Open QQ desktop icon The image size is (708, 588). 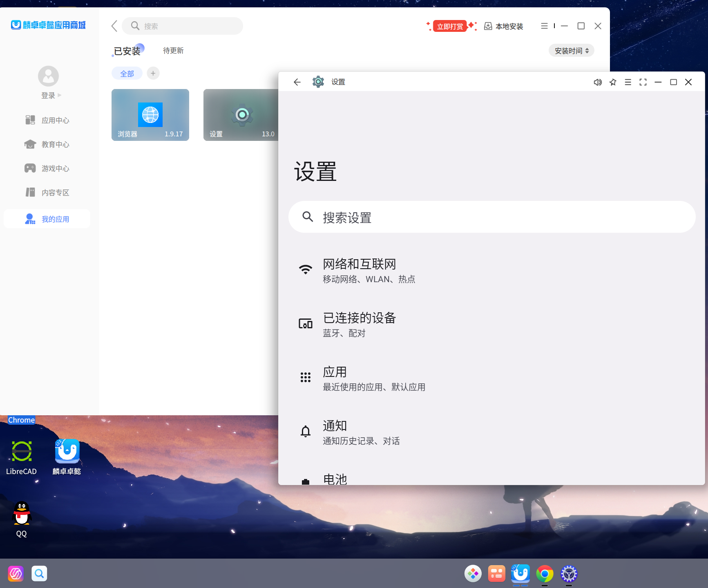(21, 519)
